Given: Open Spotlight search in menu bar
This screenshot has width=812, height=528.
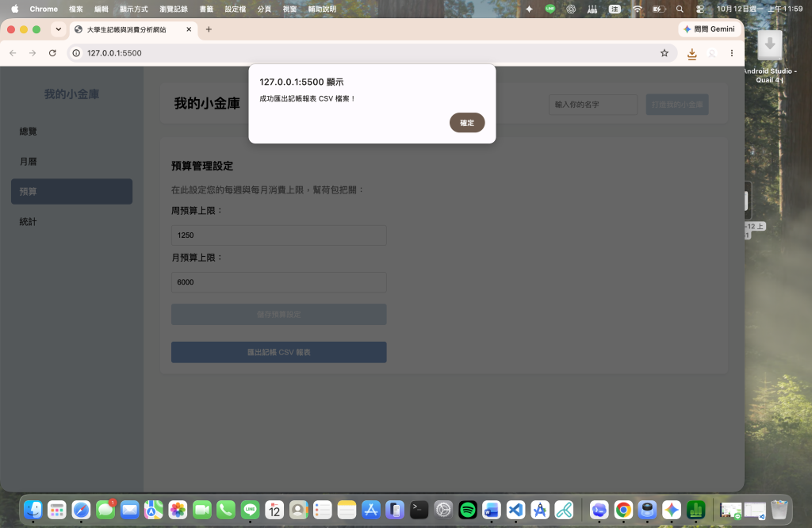Looking at the screenshot, I should (680, 9).
